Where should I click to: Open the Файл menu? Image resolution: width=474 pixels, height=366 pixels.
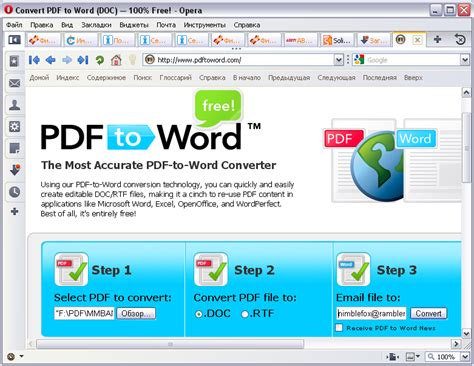click(14, 25)
